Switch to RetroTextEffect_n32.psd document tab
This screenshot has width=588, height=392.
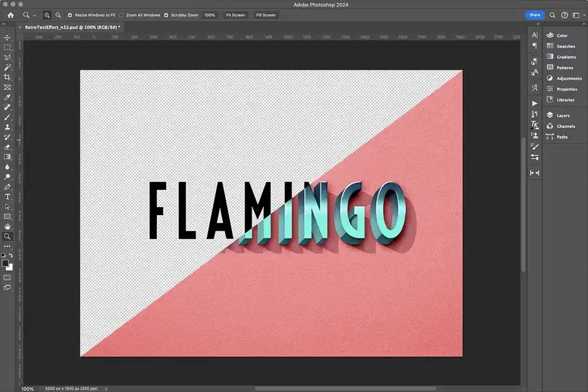72,27
